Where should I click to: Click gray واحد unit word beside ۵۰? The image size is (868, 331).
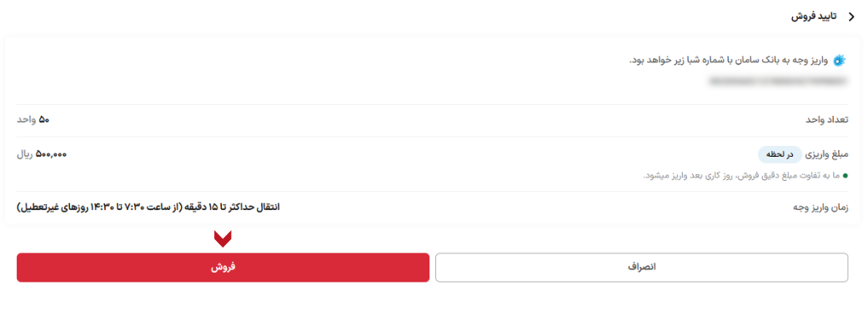26,119
